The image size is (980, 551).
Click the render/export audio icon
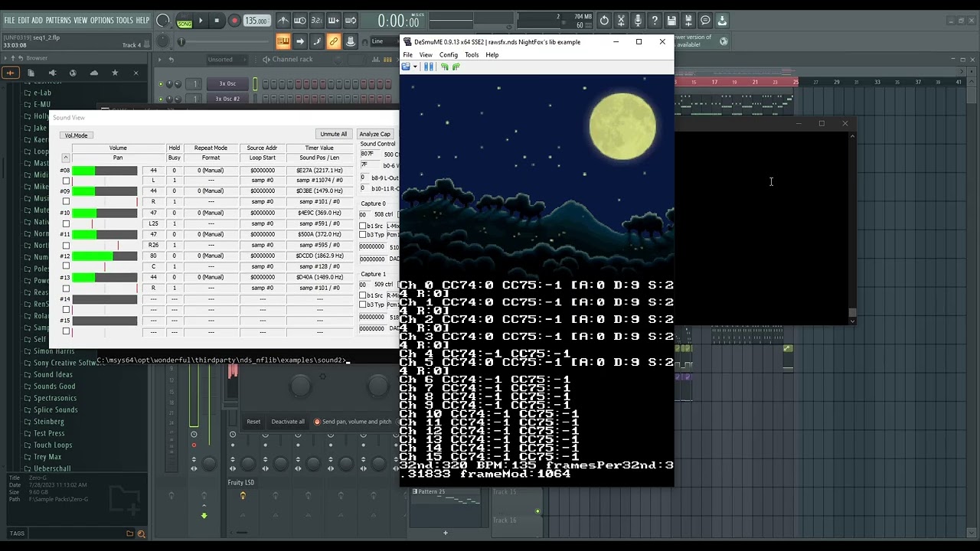[x=689, y=21]
